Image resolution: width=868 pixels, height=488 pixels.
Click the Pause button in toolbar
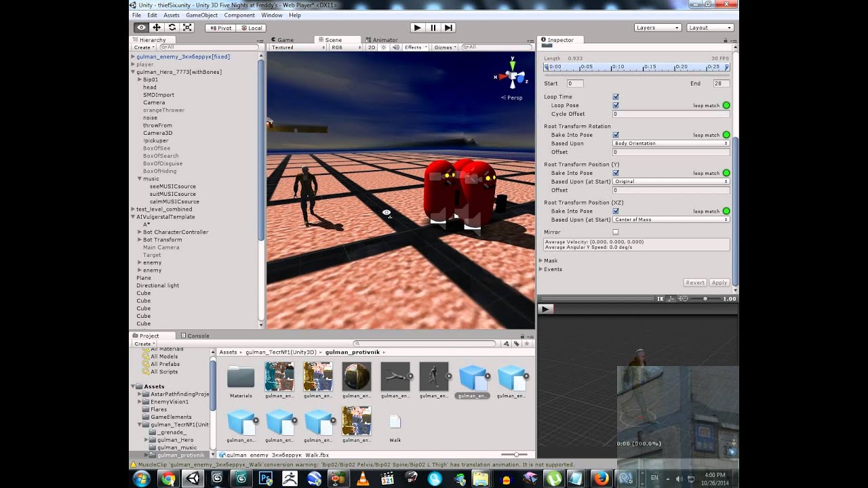(x=433, y=28)
